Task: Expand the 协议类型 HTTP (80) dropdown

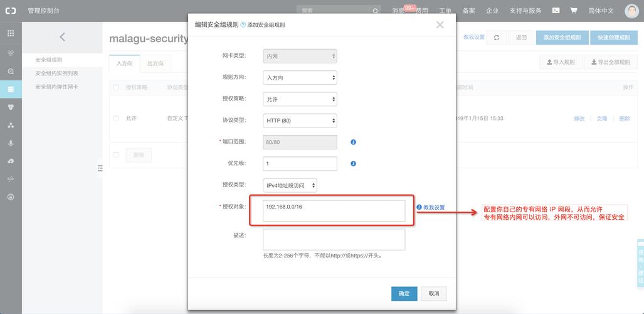Action: coord(300,121)
